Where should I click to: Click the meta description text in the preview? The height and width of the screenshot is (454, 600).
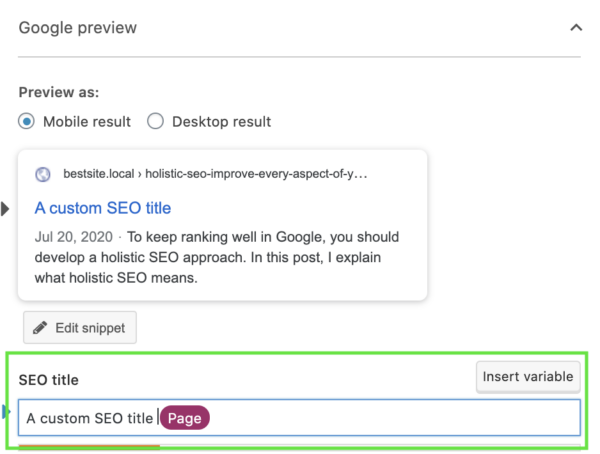[x=217, y=257]
